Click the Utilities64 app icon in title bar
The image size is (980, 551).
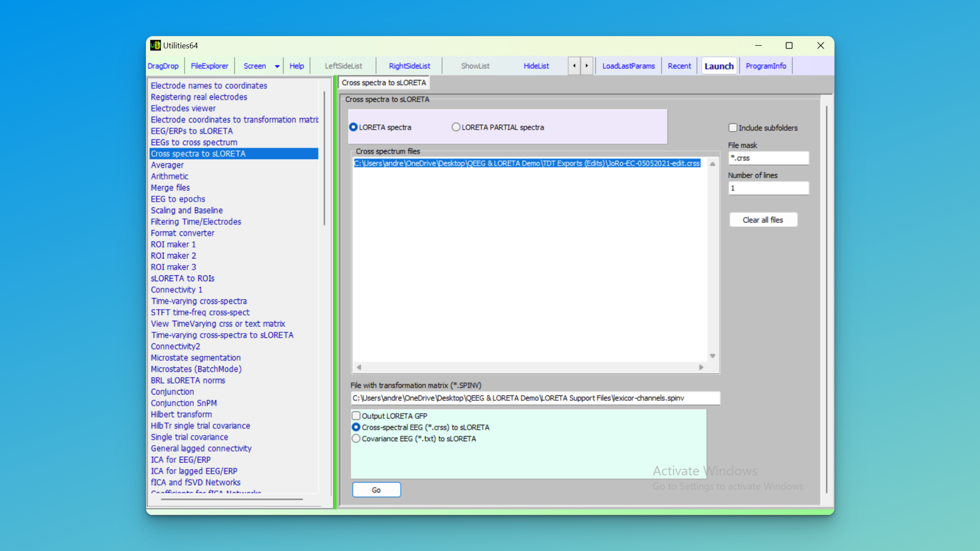tap(155, 45)
